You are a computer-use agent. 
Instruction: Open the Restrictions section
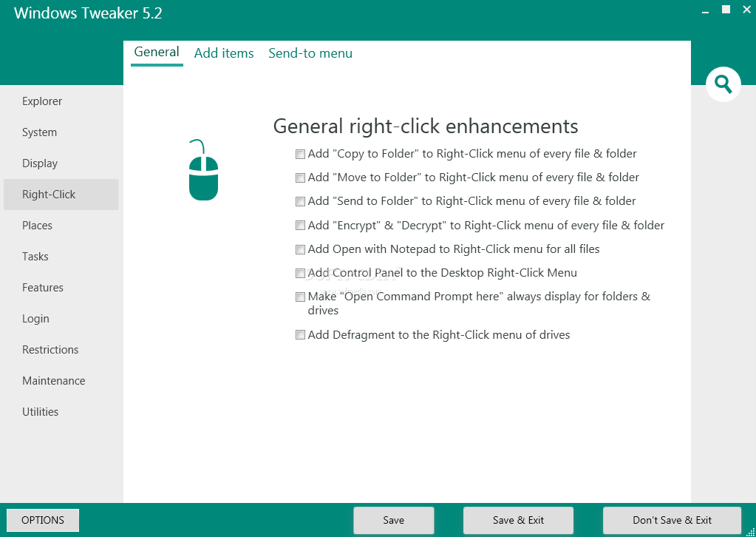click(x=61, y=349)
